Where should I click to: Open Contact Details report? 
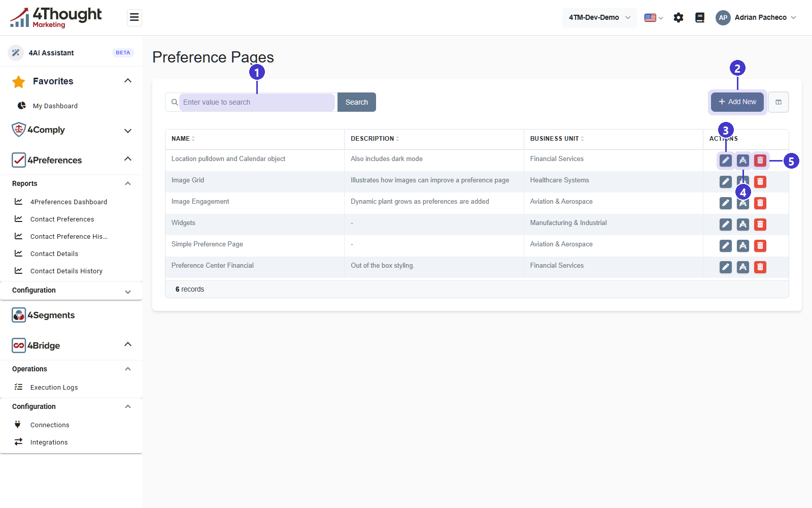coord(54,253)
